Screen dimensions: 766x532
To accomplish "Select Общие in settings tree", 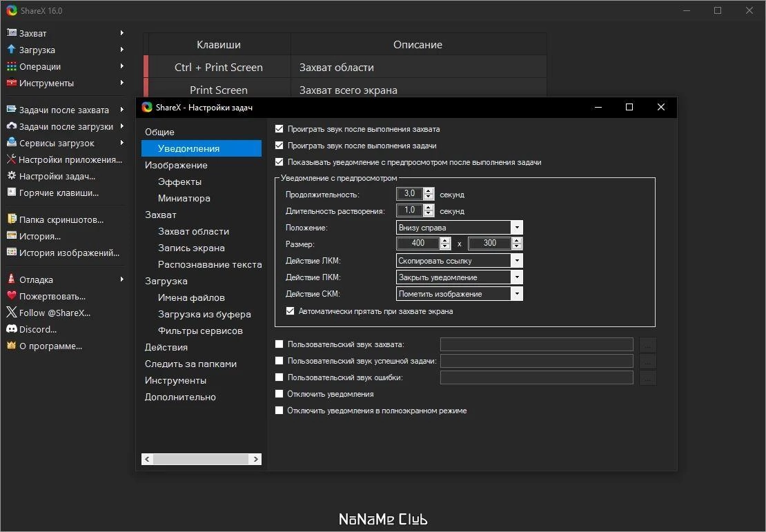I will click(x=159, y=132).
